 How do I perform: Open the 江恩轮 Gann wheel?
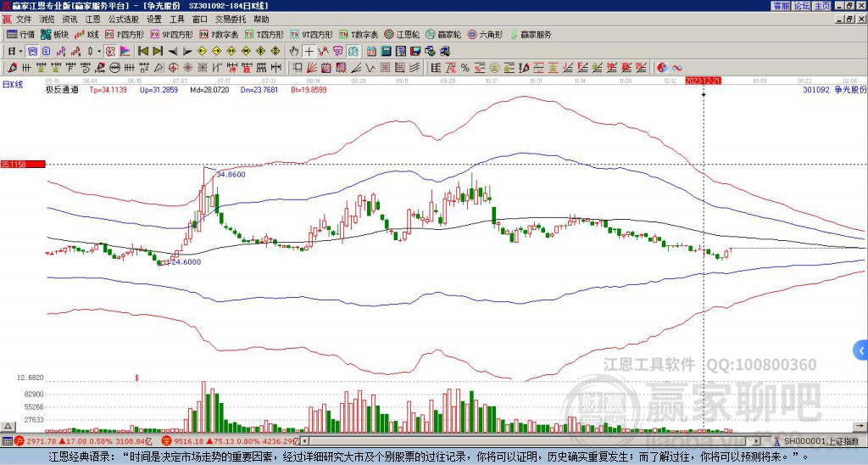click(x=402, y=34)
